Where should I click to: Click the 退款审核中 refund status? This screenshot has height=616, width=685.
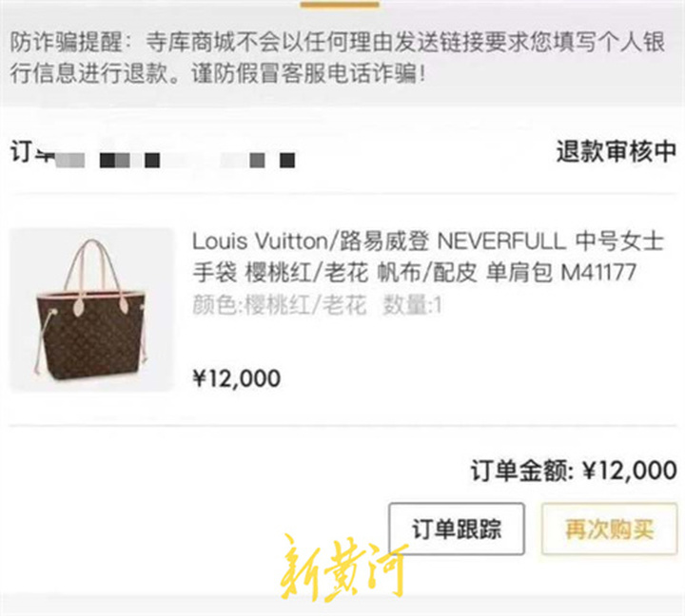coord(616,151)
